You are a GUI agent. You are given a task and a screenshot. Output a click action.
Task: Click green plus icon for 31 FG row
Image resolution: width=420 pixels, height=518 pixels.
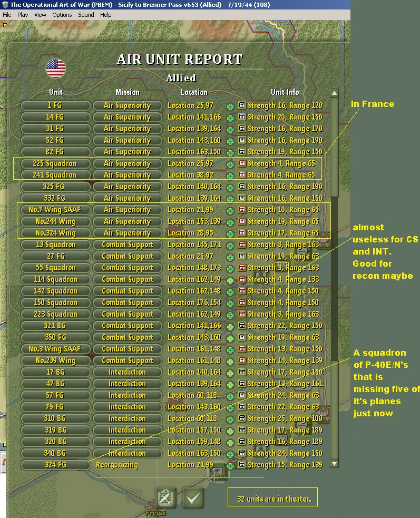point(230,130)
